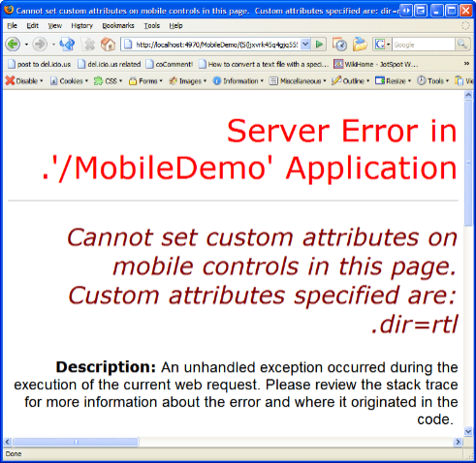
Task: Click the Google search input field
Action: coord(424,45)
